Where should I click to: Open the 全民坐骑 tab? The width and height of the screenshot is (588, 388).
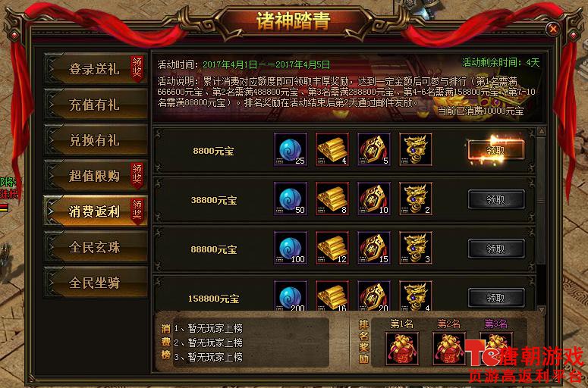pos(96,283)
